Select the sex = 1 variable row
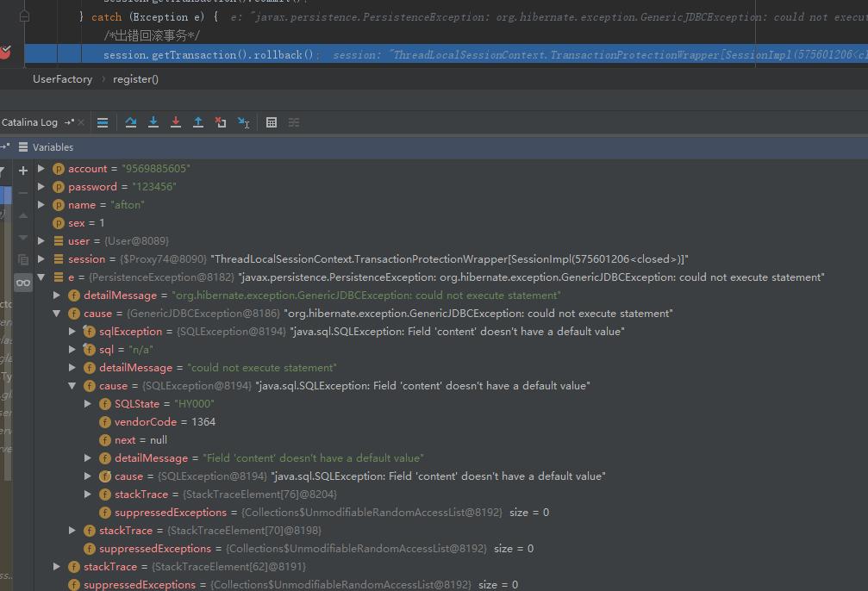 click(x=451, y=223)
